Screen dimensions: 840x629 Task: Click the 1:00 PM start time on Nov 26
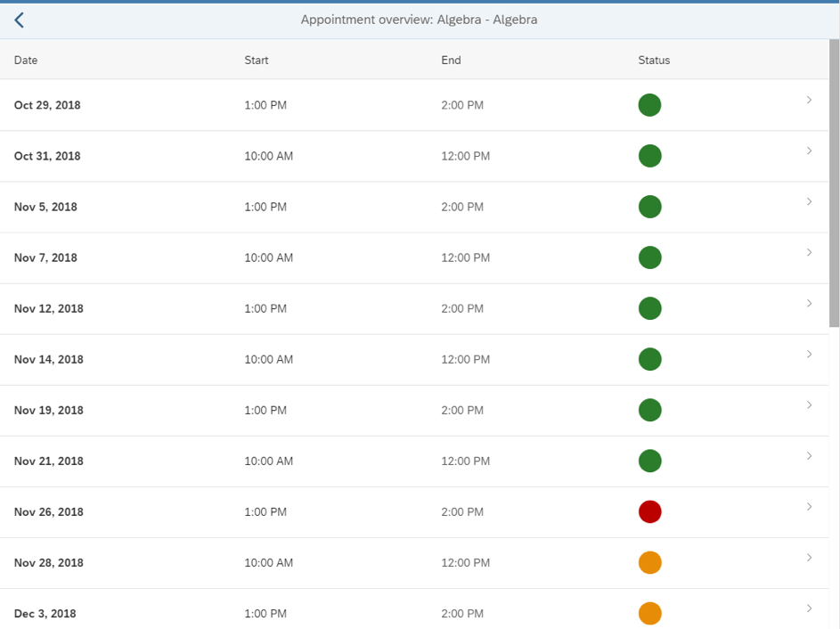[x=265, y=512]
